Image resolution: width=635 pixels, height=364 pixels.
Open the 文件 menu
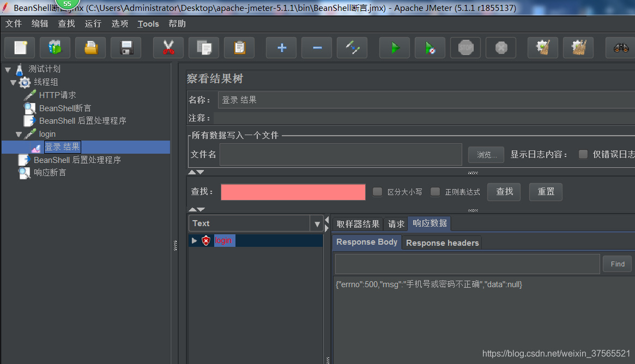click(x=14, y=24)
